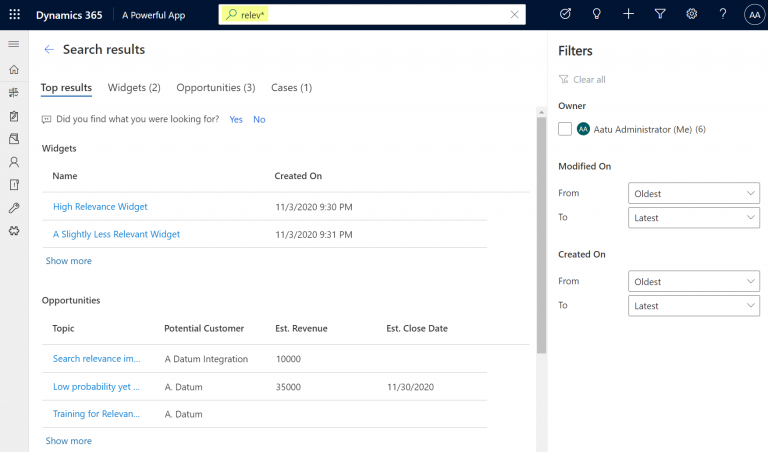
Task: Click the results vertical scrollbar
Action: click(x=541, y=234)
